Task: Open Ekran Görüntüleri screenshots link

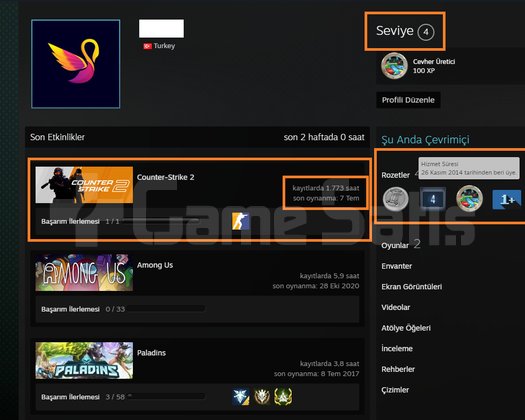Action: click(x=411, y=287)
